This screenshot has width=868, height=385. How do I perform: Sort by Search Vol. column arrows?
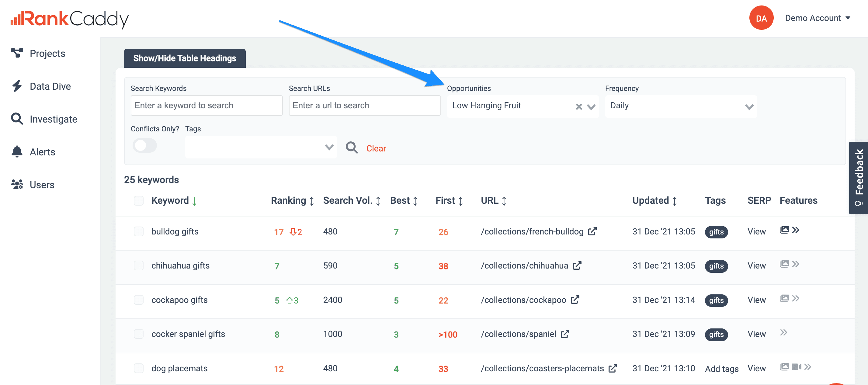point(378,201)
